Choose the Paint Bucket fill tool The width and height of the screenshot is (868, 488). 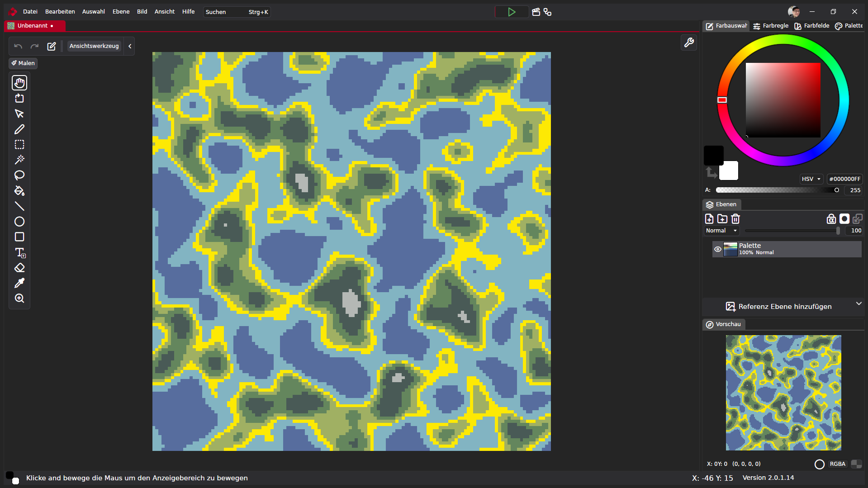click(x=19, y=190)
